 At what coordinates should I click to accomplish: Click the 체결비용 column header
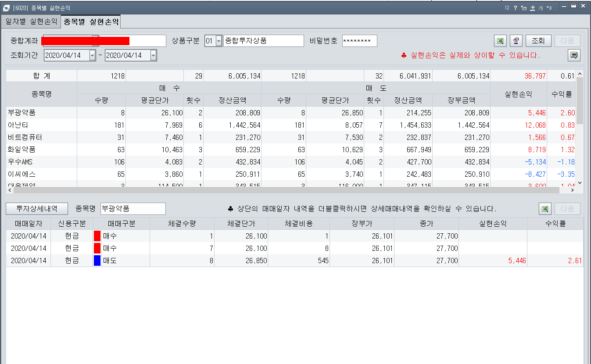pos(299,224)
